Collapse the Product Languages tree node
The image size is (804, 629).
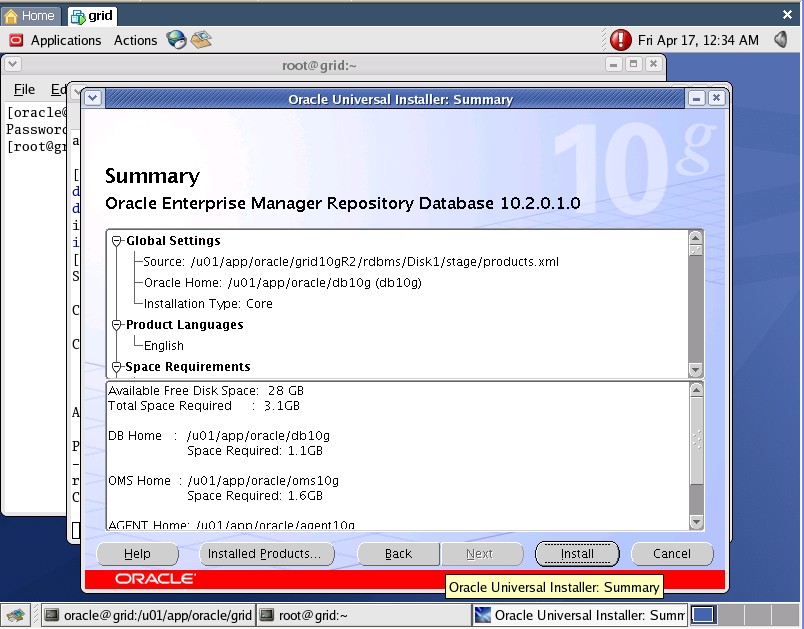coord(117,325)
